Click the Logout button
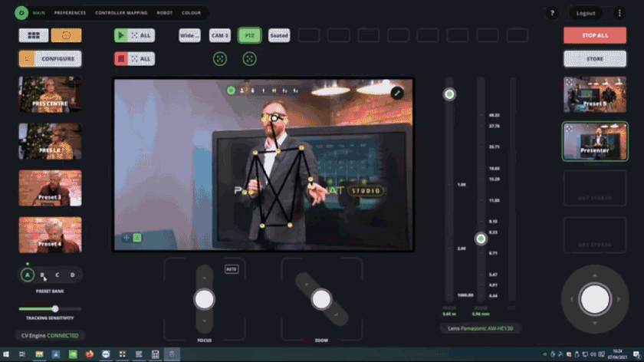 (x=586, y=13)
